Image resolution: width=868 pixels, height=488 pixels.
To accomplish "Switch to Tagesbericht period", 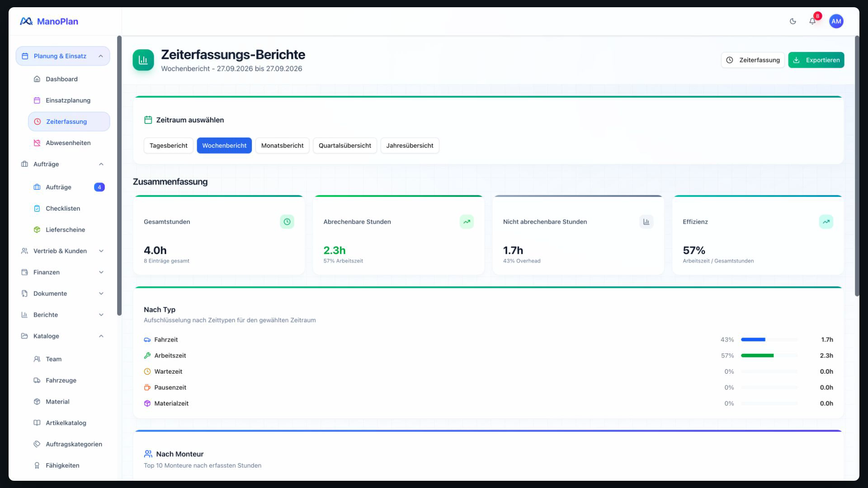I will [x=168, y=145].
